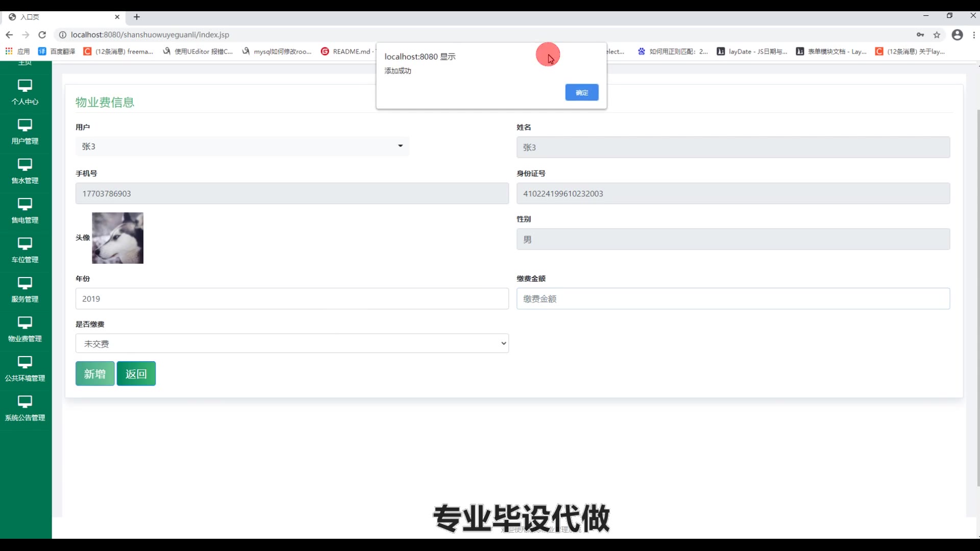Expand the 用户 dropdown showing 张3
The height and width of the screenshot is (551, 980).
(242, 146)
